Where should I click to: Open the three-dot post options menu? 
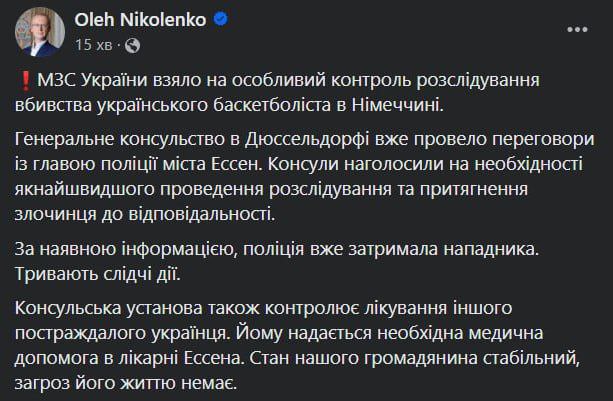pyautogui.click(x=577, y=29)
